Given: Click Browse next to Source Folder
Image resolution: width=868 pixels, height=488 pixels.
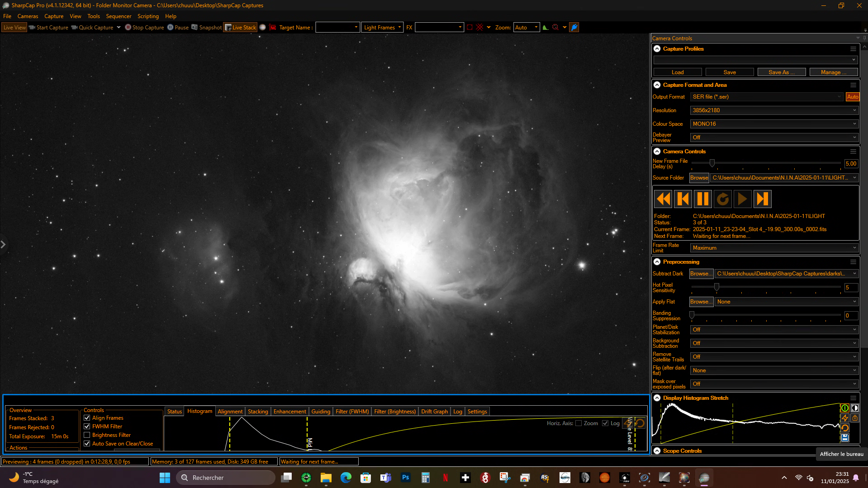Looking at the screenshot, I should point(699,178).
